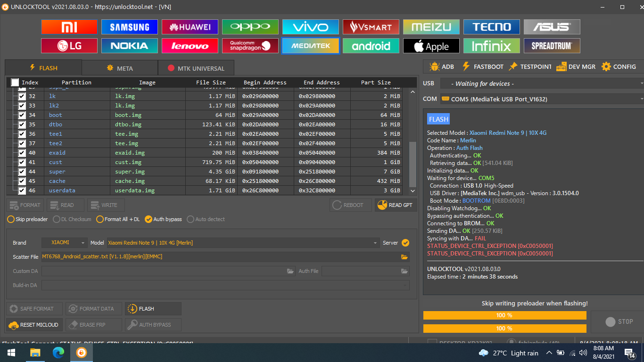Toggle the Server check option
The height and width of the screenshot is (362, 644).
coord(405,243)
